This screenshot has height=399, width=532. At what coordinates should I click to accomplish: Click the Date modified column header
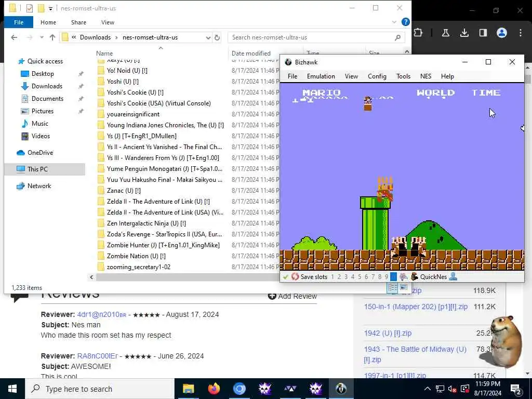(251, 54)
